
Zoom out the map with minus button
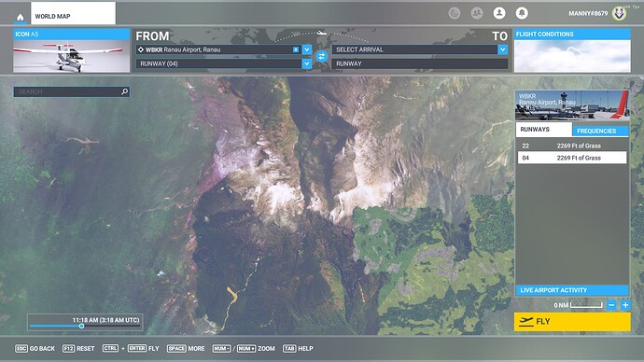(611, 305)
